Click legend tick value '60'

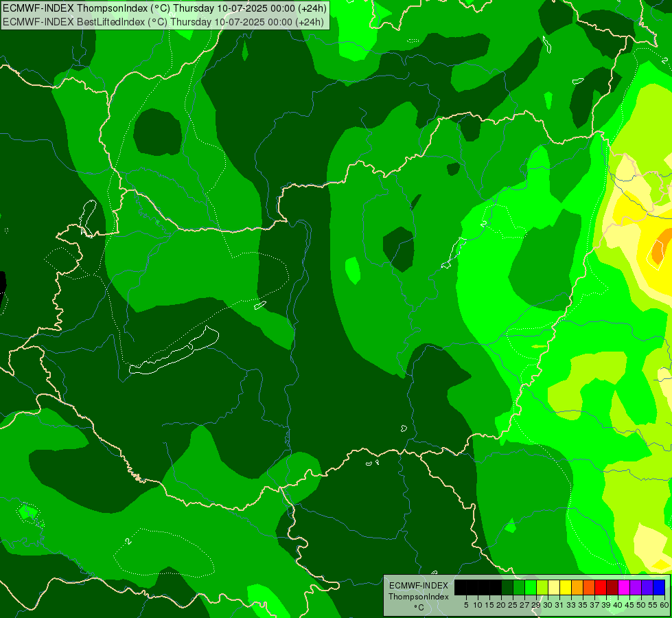[664, 605]
